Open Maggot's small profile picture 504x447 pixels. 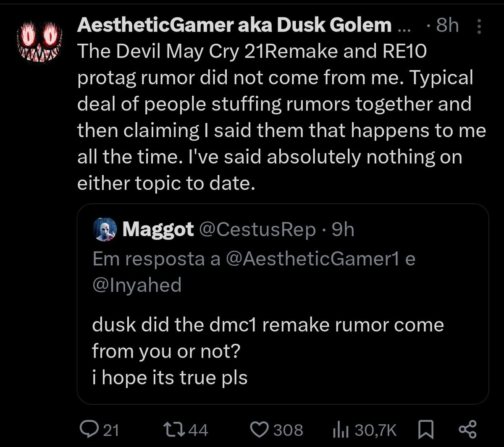coord(105,230)
